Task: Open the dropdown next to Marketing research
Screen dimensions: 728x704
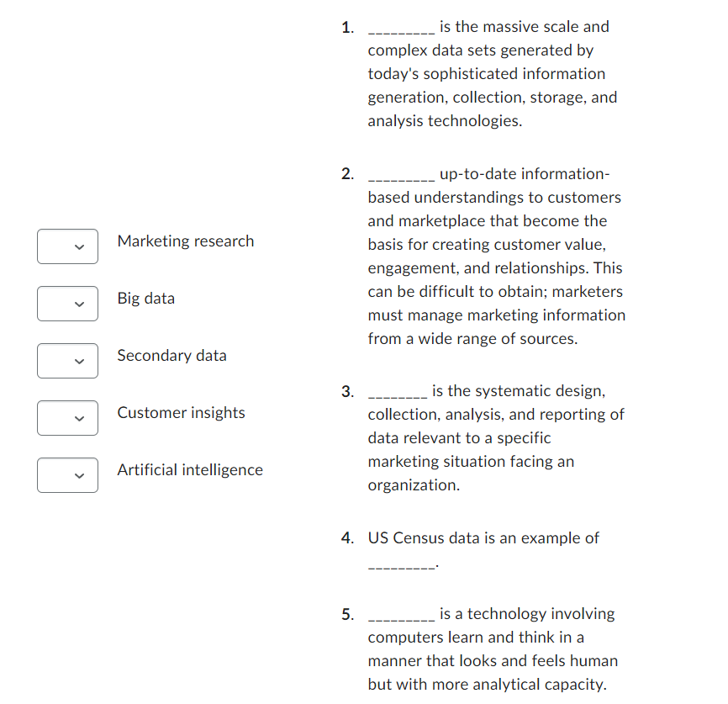Action: pos(67,246)
